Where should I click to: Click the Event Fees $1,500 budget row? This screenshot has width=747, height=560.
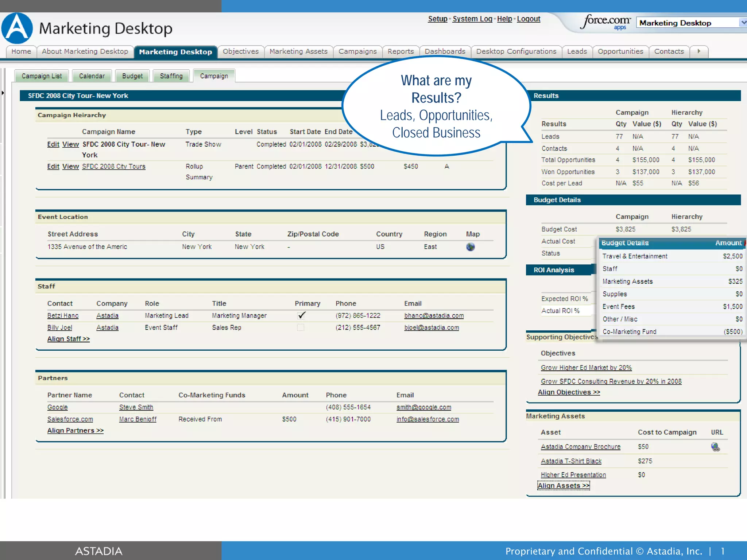tap(672, 307)
